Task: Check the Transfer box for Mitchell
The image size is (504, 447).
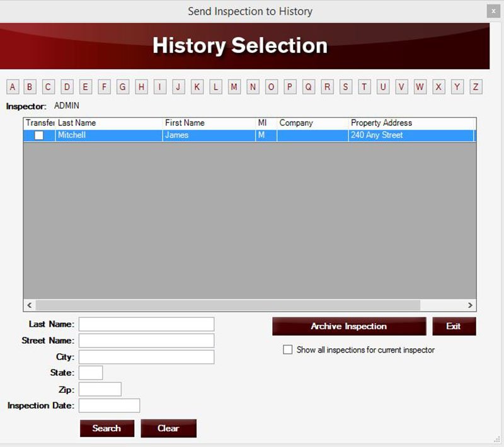Action: (39, 135)
